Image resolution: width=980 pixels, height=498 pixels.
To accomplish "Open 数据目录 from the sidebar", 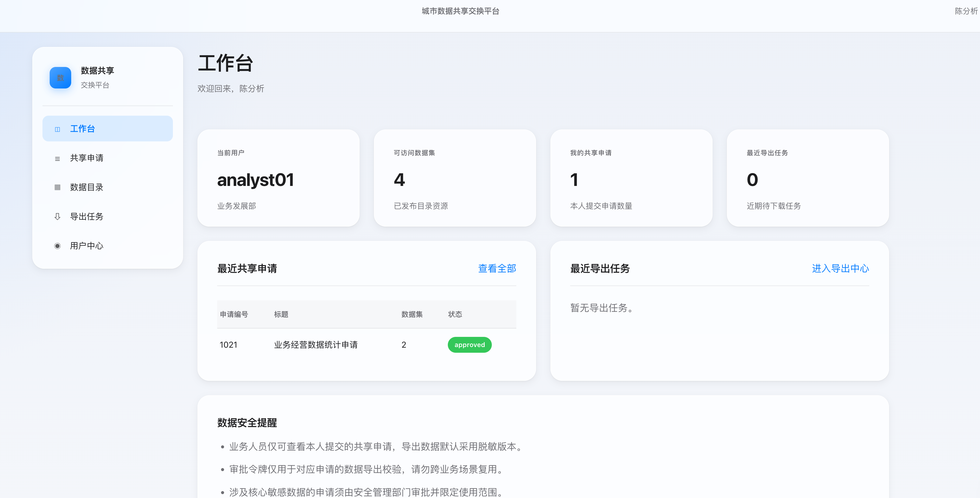I will [x=108, y=187].
